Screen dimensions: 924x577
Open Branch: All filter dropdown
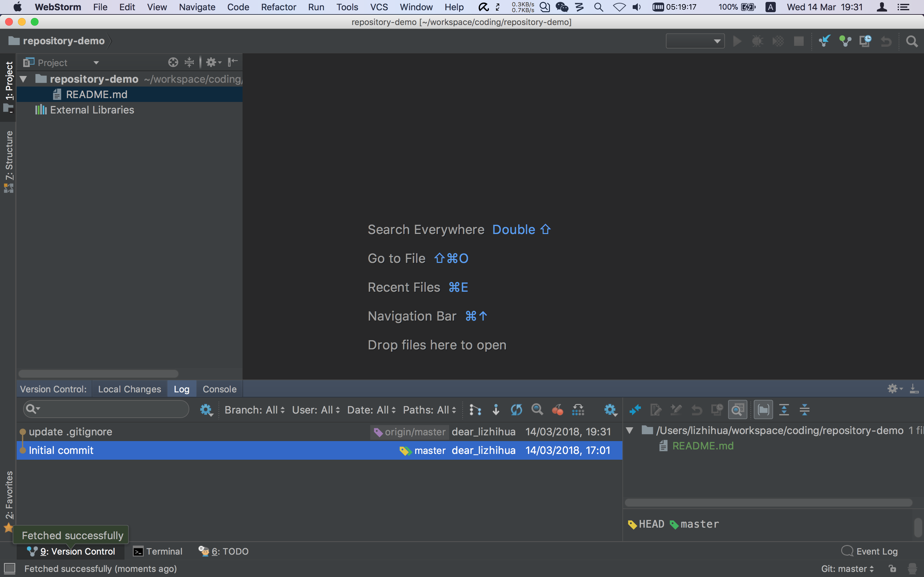[x=254, y=410]
